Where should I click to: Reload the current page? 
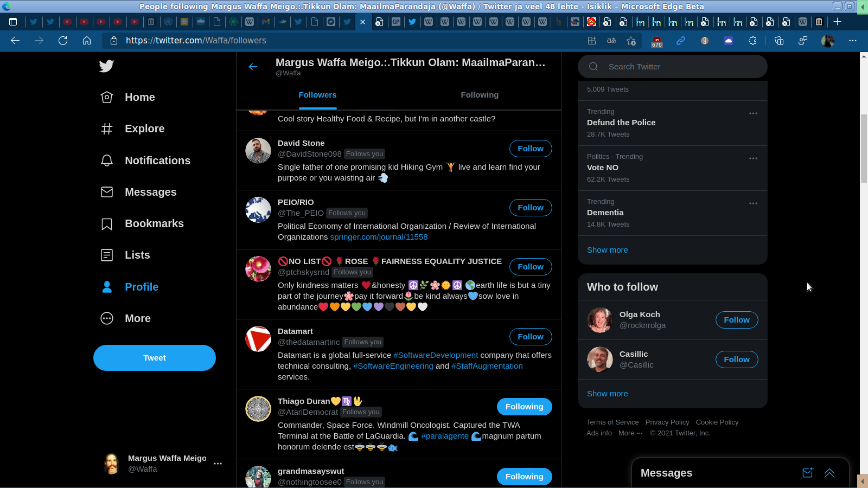(63, 41)
